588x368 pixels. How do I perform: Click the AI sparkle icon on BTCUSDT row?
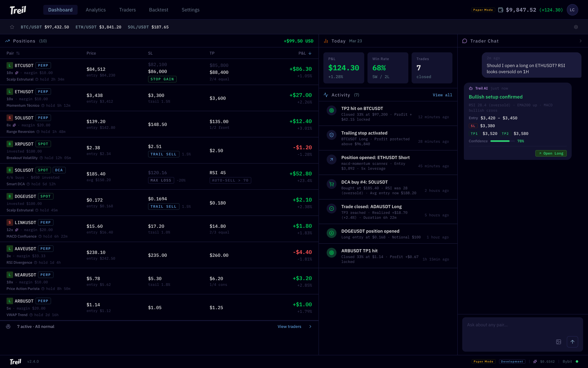tap(17, 73)
